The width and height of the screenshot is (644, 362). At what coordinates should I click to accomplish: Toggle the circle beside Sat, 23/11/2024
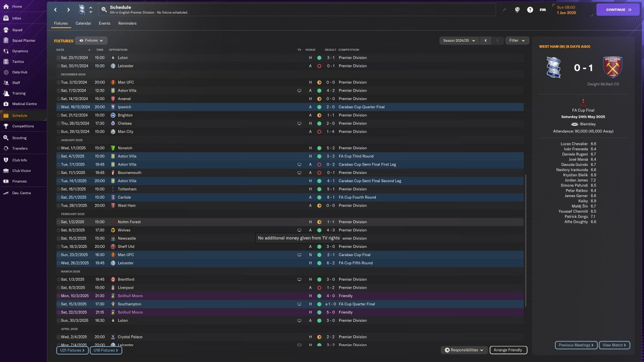[x=58, y=58]
